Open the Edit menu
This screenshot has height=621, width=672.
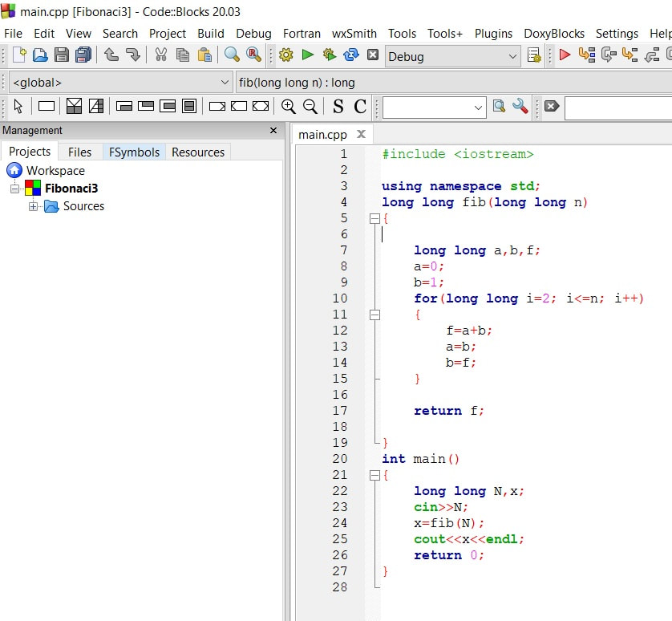click(x=44, y=34)
